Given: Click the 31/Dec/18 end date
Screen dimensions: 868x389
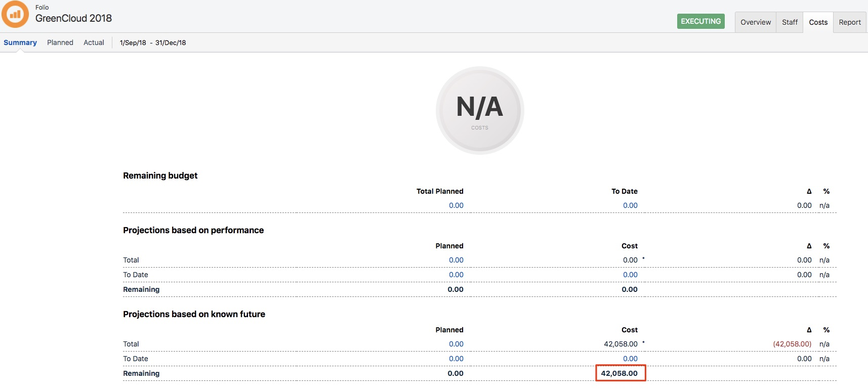Looking at the screenshot, I should pyautogui.click(x=171, y=43).
